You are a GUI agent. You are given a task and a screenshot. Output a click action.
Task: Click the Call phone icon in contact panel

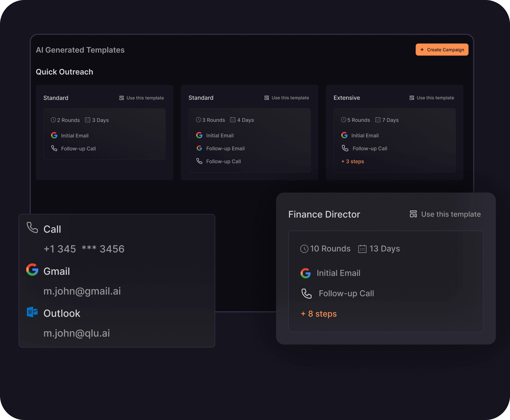pyautogui.click(x=32, y=228)
